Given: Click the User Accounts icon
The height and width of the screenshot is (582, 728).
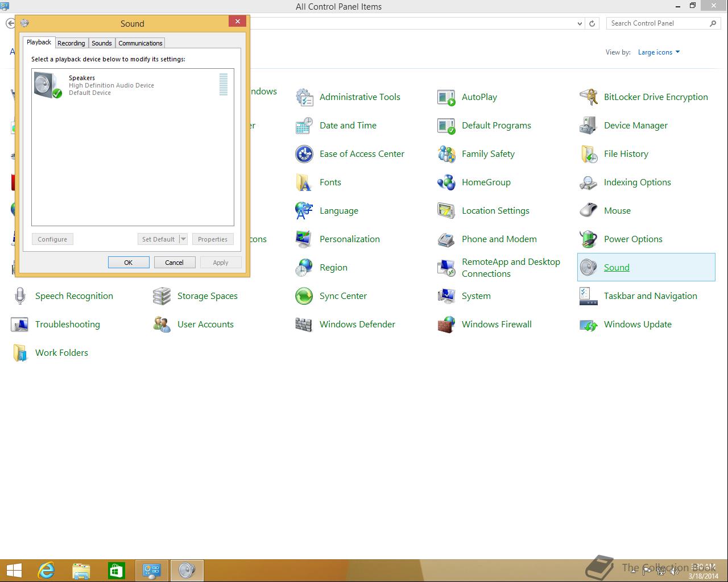Looking at the screenshot, I should [162, 325].
